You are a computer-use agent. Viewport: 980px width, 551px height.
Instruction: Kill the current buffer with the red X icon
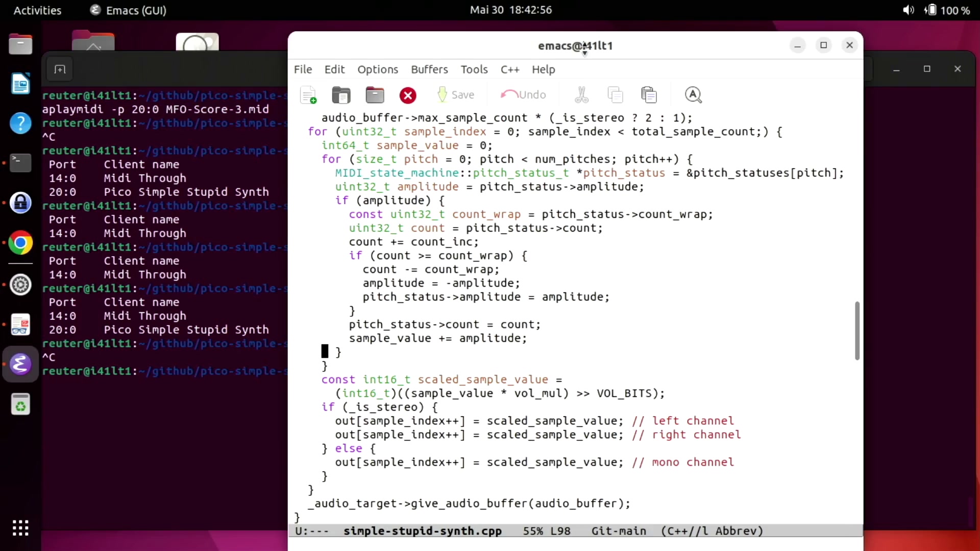(x=408, y=95)
